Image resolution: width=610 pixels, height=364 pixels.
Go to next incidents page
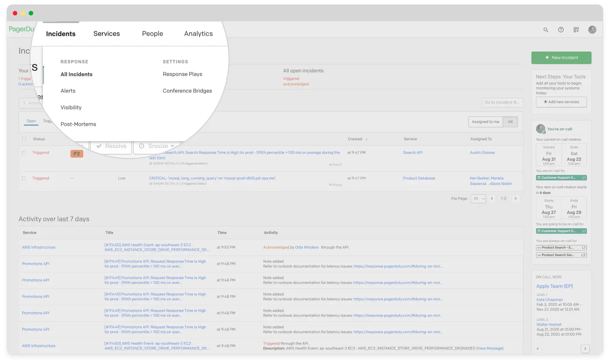(x=516, y=198)
